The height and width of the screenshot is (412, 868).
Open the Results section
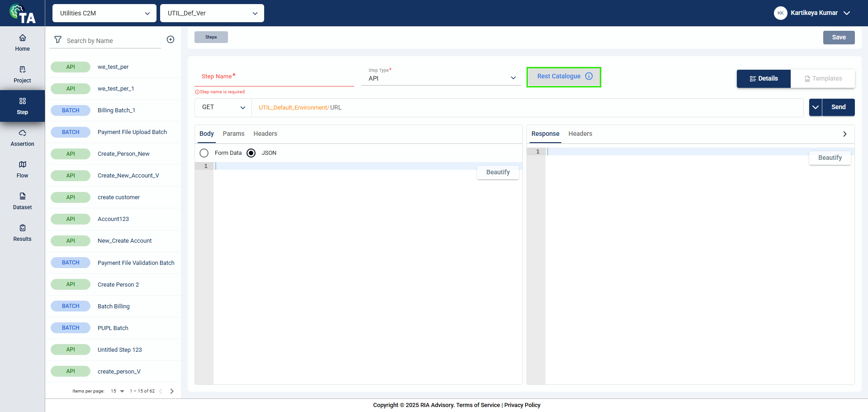[x=22, y=233]
